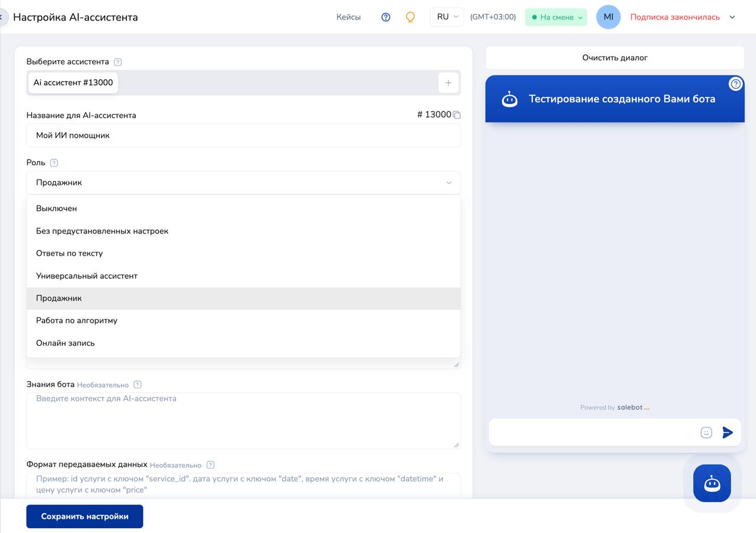Click the orange lightbulb ideas icon

coord(410,17)
